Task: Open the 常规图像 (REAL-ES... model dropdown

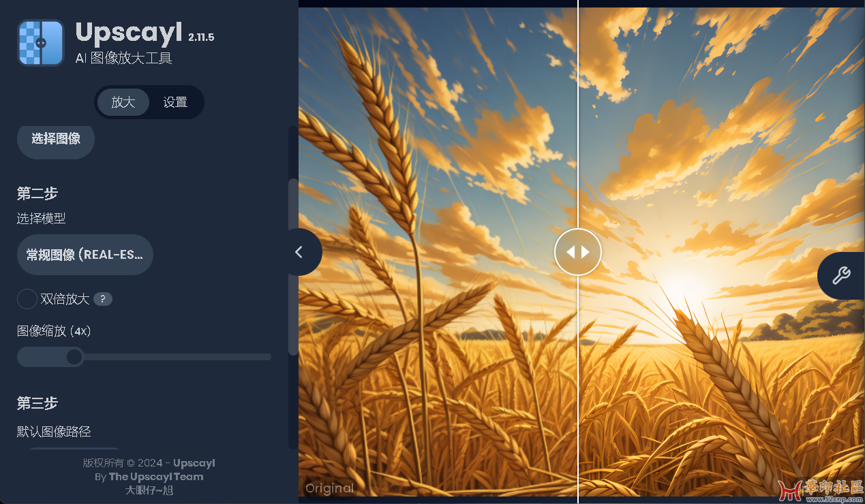Action: click(x=85, y=255)
